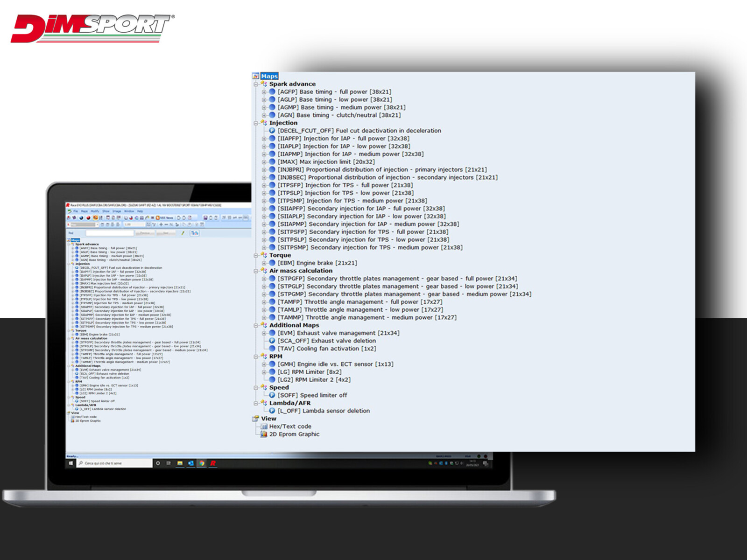
Task: Expand the EBM Engine brake map
Action: (264, 263)
